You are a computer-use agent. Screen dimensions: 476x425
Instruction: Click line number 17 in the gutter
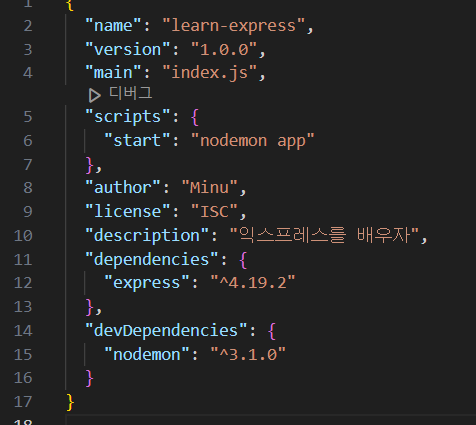pyautogui.click(x=23, y=402)
